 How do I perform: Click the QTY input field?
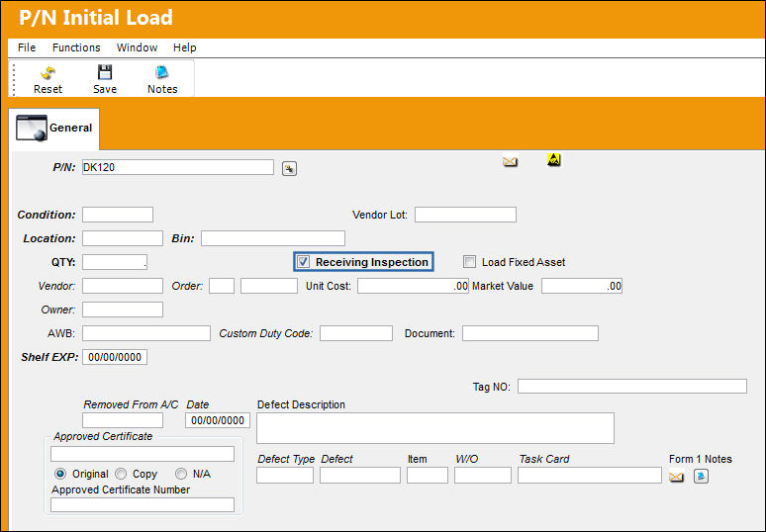pos(115,262)
